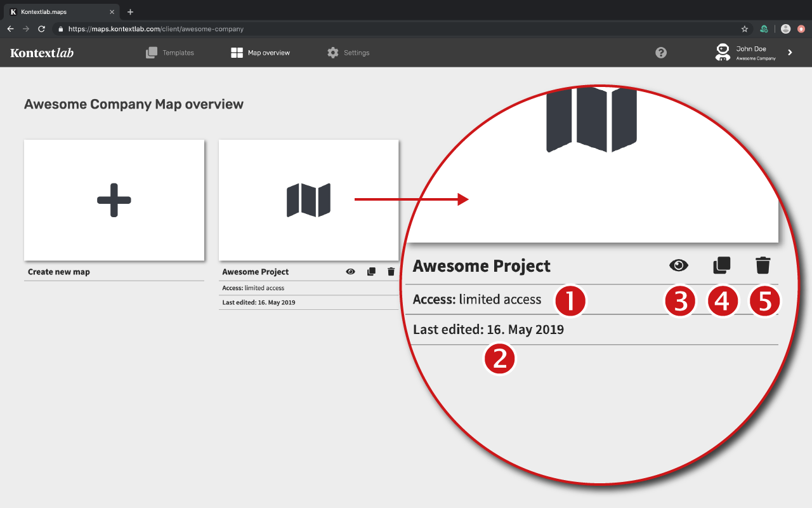
Task: Go back in browser history
Action: [11, 29]
